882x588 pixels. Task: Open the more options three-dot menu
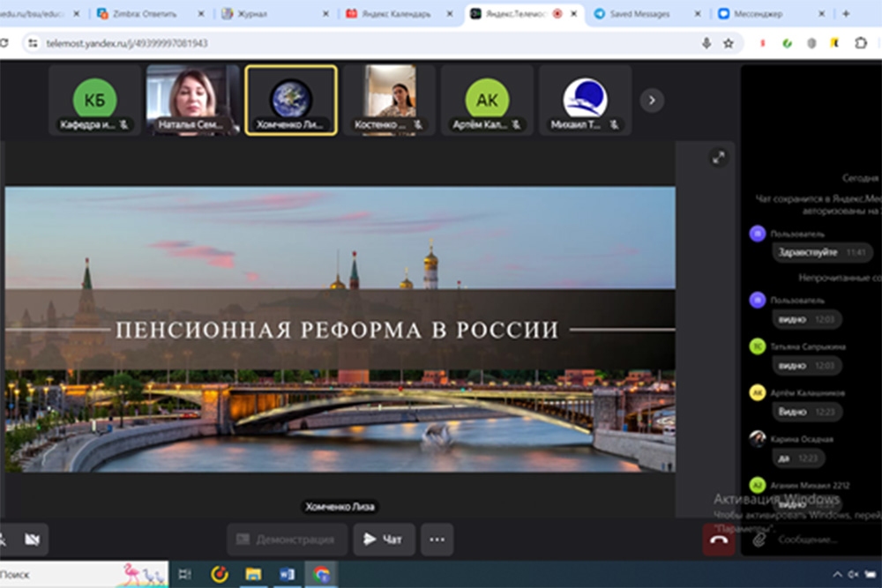point(437,540)
